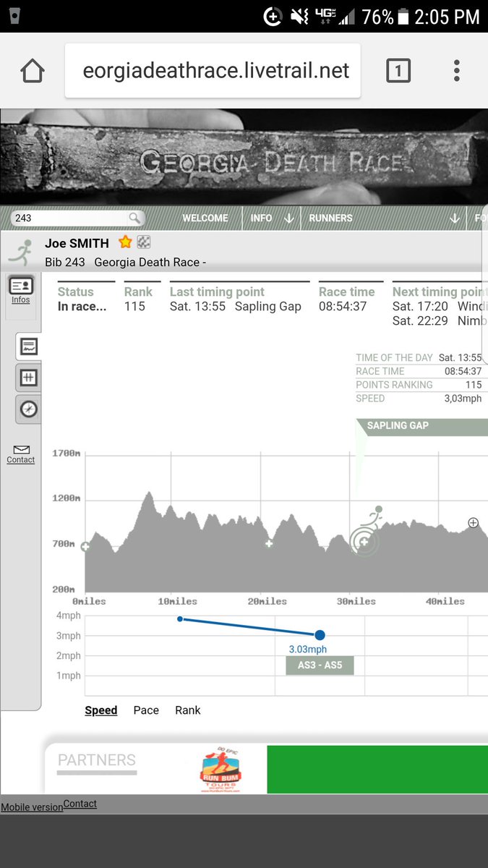This screenshot has height=868, width=488.
Task: Click the POINTS RANKING row
Action: 419,385
